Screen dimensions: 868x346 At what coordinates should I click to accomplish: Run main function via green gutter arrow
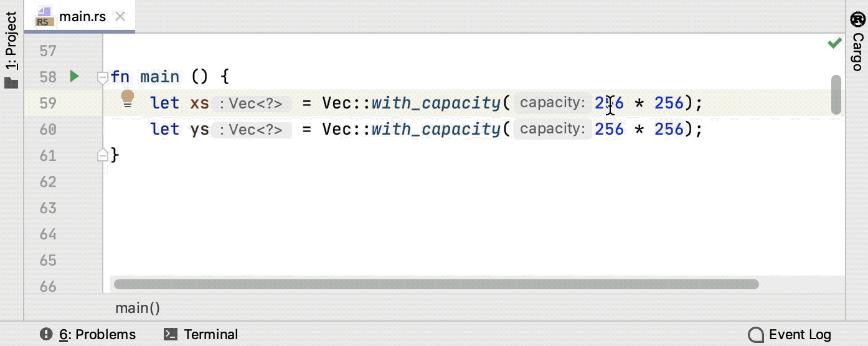tap(75, 77)
